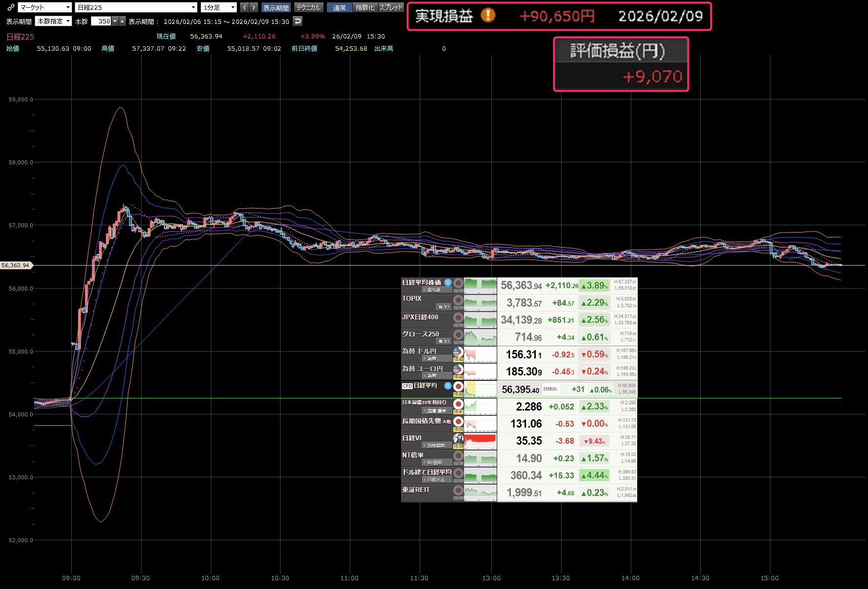The width and height of the screenshot is (868, 589).
Task: Click the next period right arrow
Action: (254, 7)
